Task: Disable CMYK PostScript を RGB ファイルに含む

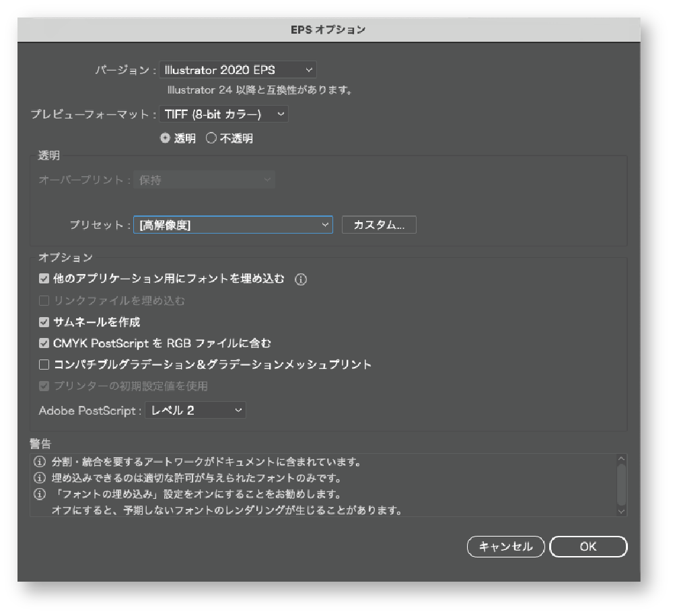Action: [44, 343]
